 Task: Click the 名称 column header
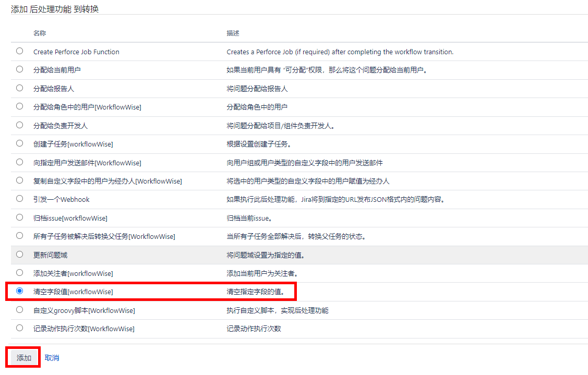tap(40, 33)
